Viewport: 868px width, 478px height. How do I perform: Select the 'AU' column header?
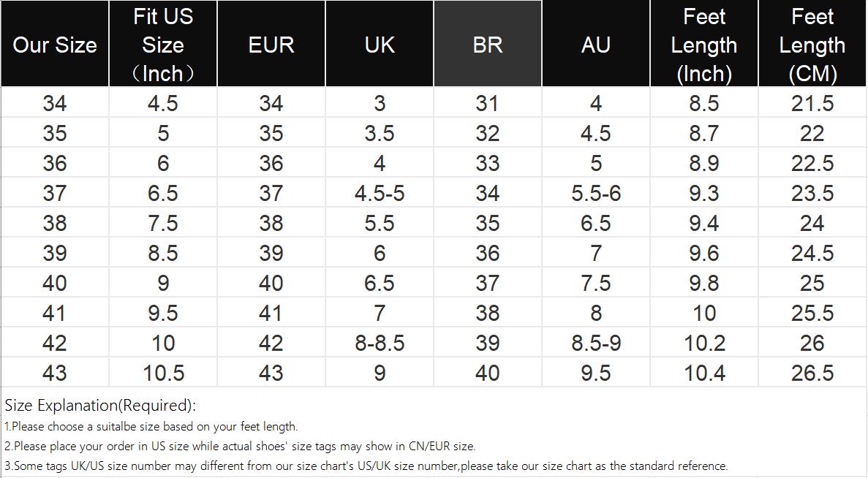[x=596, y=45]
